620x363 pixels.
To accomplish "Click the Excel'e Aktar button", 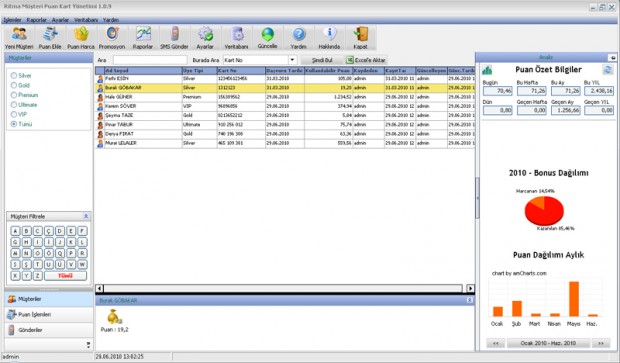I will pyautogui.click(x=366, y=60).
